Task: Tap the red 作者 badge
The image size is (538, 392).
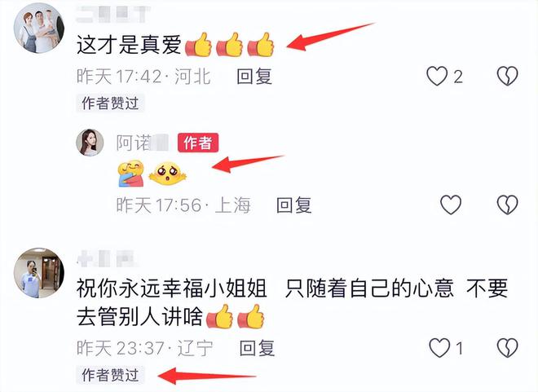Action: tap(198, 143)
